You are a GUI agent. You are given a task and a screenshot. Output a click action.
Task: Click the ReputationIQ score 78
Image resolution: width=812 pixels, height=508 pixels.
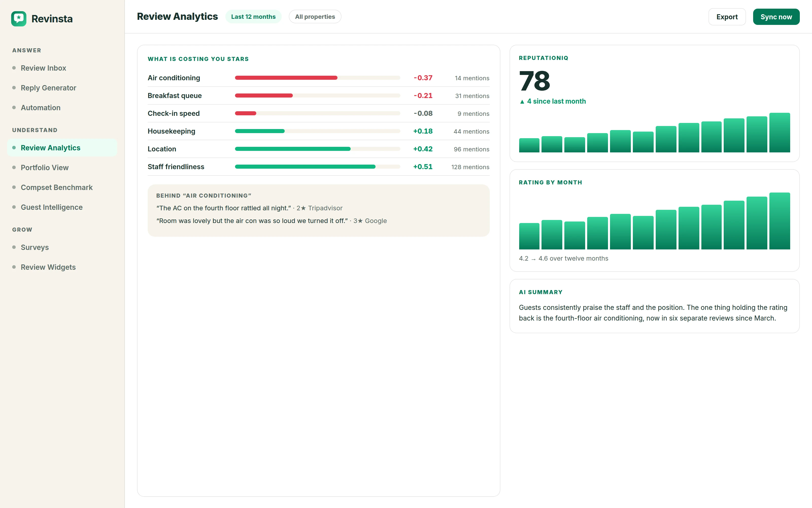coord(534,81)
